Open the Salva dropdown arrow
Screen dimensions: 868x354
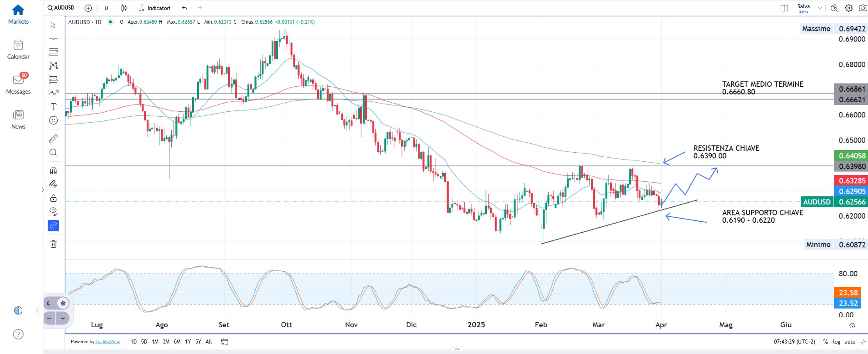pyautogui.click(x=820, y=8)
